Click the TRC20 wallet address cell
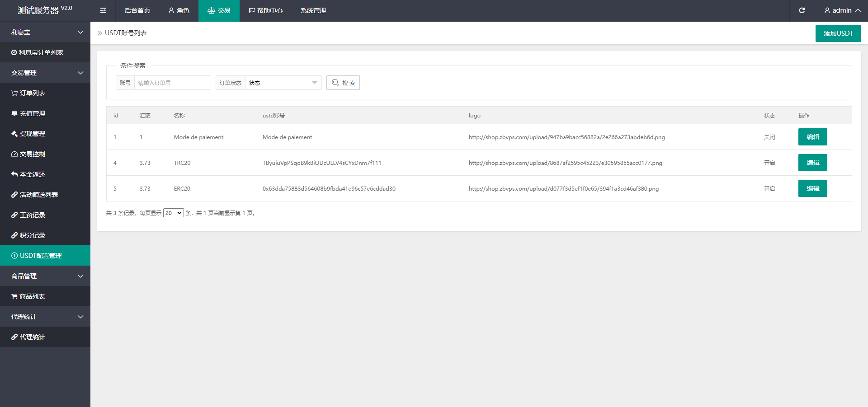868x407 pixels. [322, 163]
